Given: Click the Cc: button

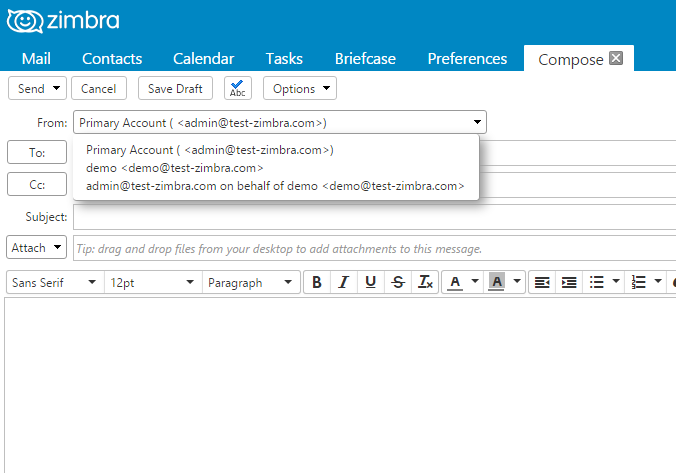Looking at the screenshot, I should tap(37, 184).
